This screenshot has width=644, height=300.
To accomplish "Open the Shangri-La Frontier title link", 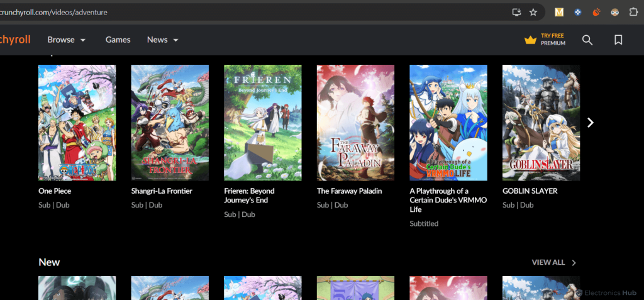I will [162, 191].
